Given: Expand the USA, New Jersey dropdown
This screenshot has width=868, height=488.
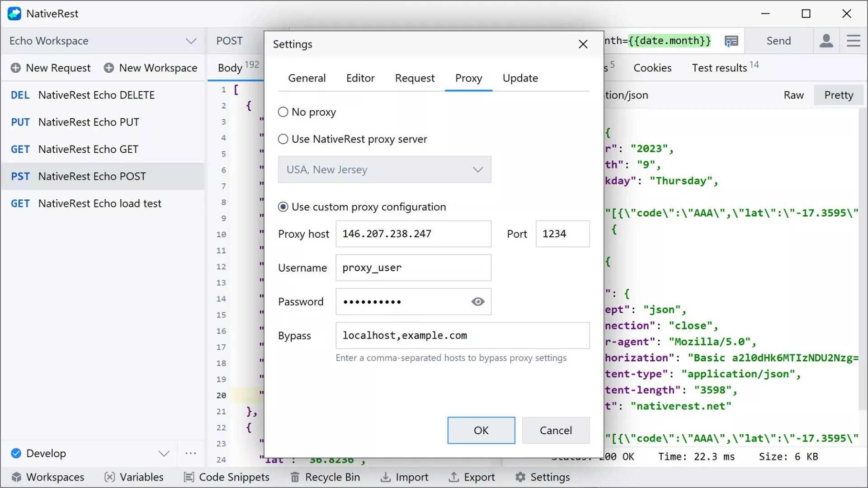Looking at the screenshot, I should (x=478, y=170).
